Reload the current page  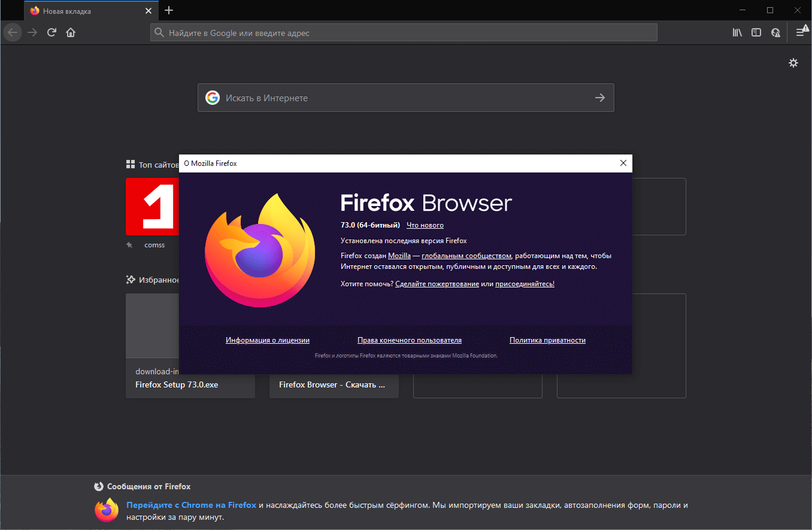click(x=51, y=32)
